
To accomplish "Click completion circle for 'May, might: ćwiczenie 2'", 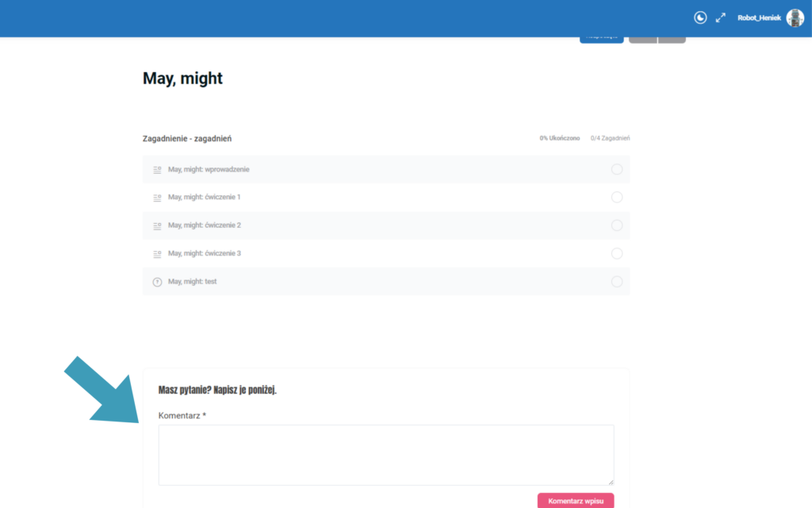I will (617, 225).
